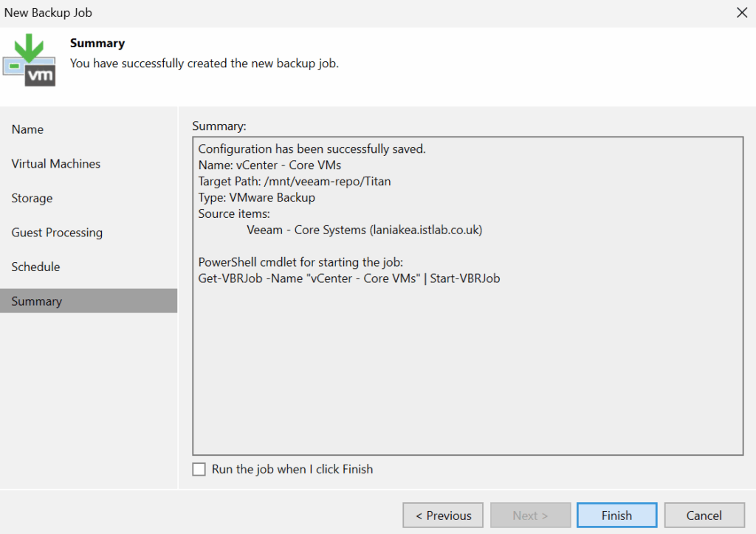Viewport: 756px width, 534px height.
Task: Click the New Backup Job window title
Action: click(x=48, y=13)
